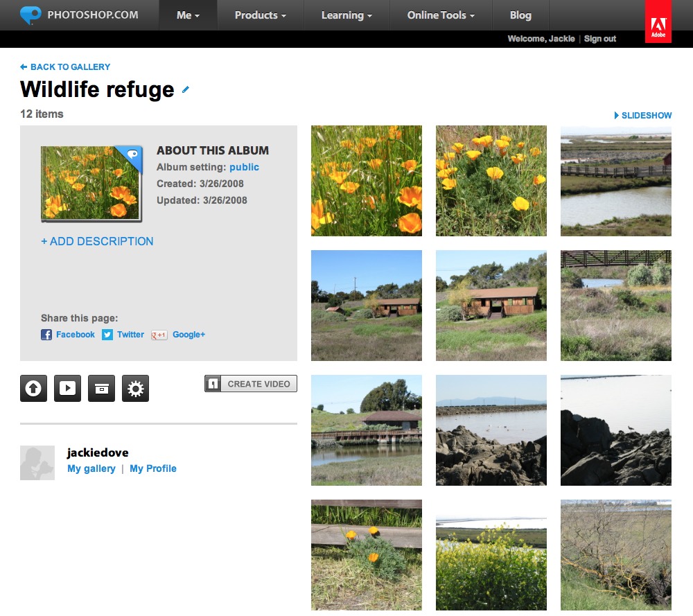Click the CREATE VIDEO button
The width and height of the screenshot is (693, 616).
click(x=251, y=384)
